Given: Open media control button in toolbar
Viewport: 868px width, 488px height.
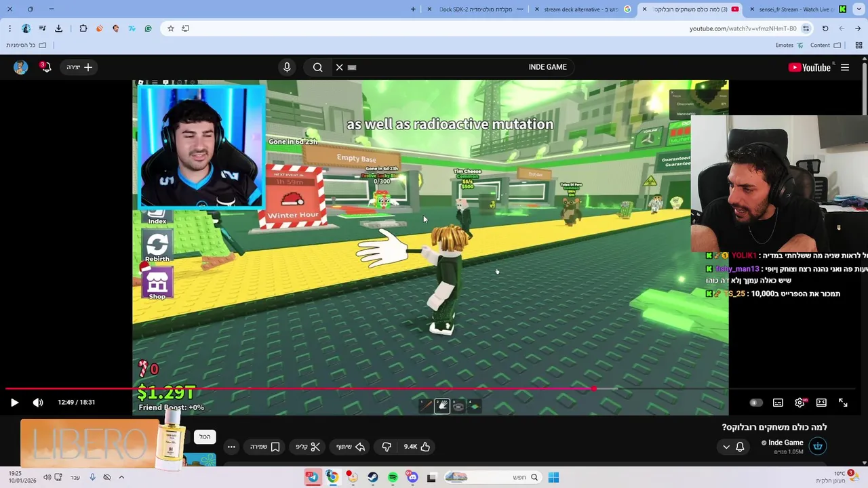Looking at the screenshot, I should pyautogui.click(x=42, y=28).
